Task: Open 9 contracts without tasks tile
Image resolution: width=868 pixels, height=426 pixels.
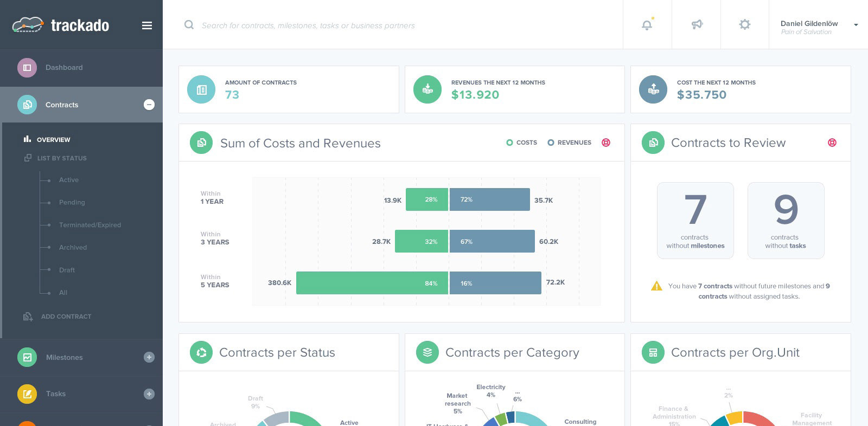Action: pyautogui.click(x=786, y=221)
